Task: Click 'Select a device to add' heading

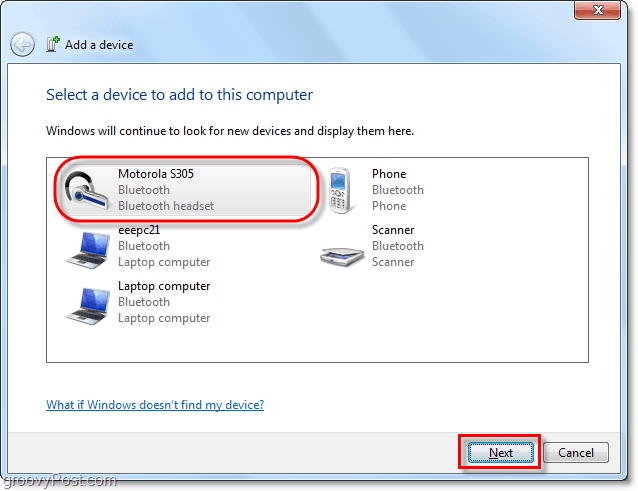Action: pos(179,95)
